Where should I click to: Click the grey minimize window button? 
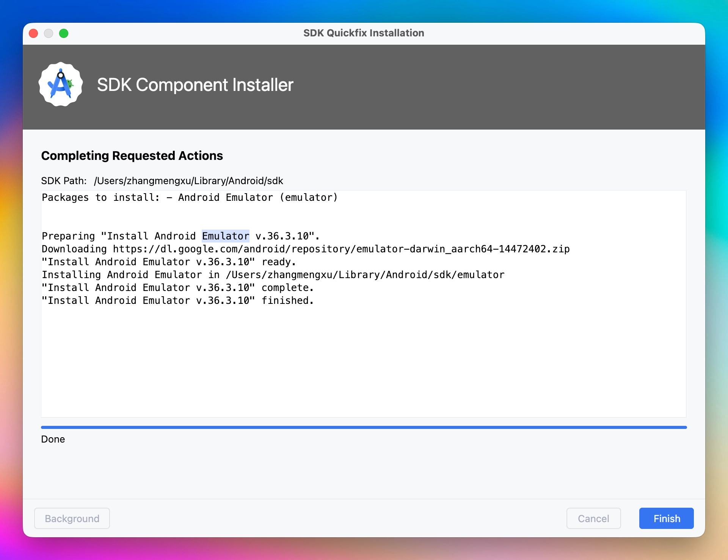click(49, 33)
